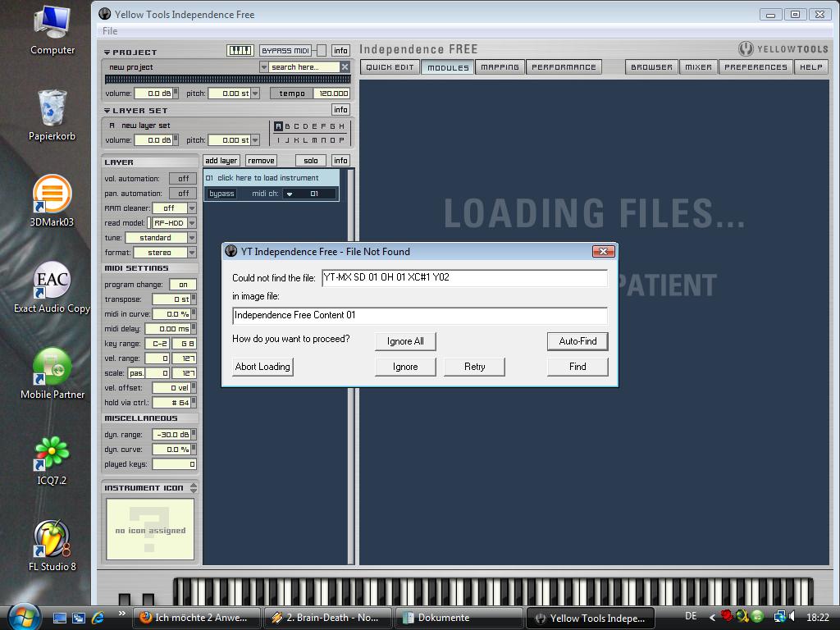Viewport: 840px width, 630px height.
Task: Click the Ignore All button
Action: 405,341
